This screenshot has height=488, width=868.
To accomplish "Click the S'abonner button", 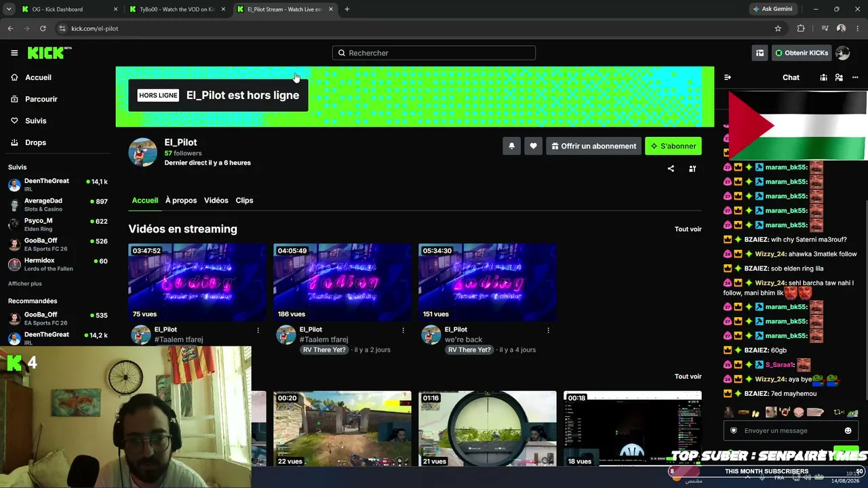I will (673, 146).
